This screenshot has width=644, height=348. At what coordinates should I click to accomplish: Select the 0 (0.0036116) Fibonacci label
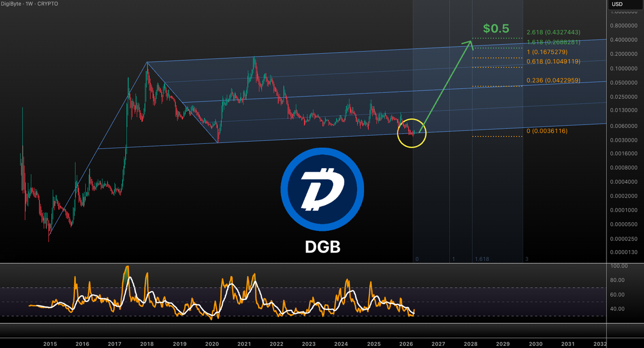point(547,131)
